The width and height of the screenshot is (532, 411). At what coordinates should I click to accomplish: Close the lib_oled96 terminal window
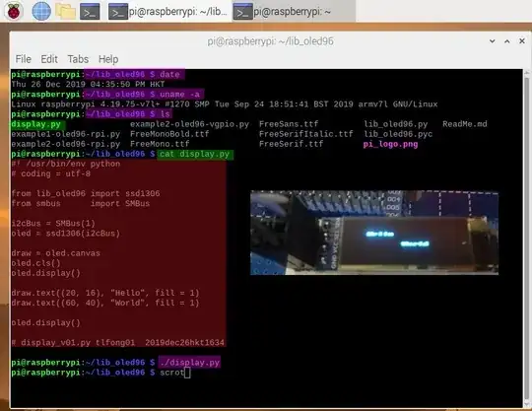pos(522,41)
